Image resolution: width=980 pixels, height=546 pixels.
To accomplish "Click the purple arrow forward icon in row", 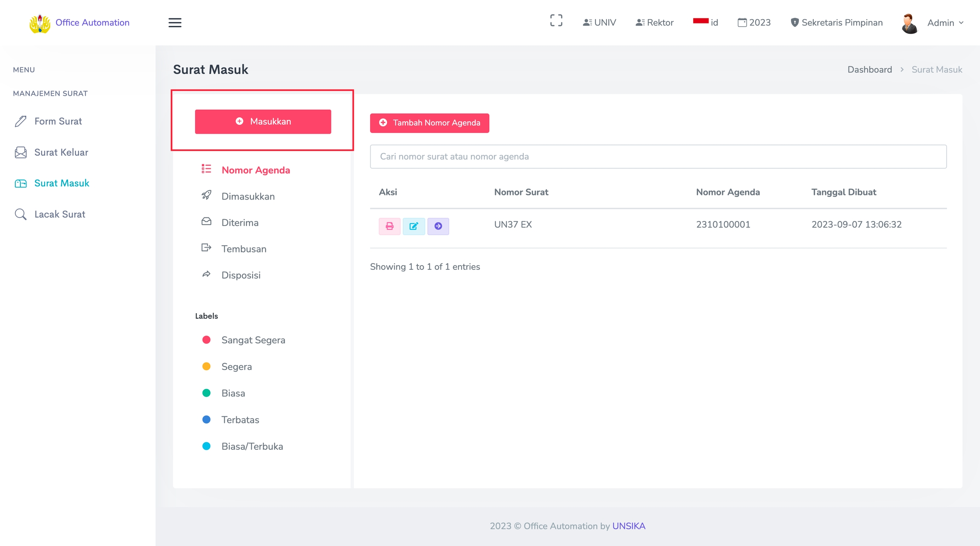I will tap(438, 226).
